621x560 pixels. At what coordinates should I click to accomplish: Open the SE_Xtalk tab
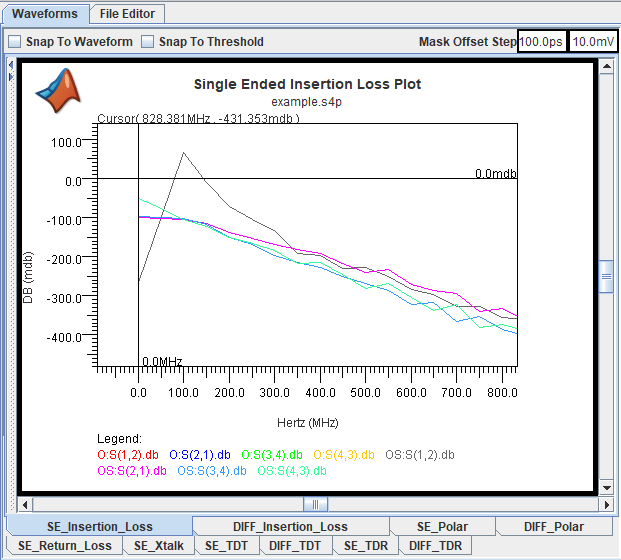click(x=159, y=545)
